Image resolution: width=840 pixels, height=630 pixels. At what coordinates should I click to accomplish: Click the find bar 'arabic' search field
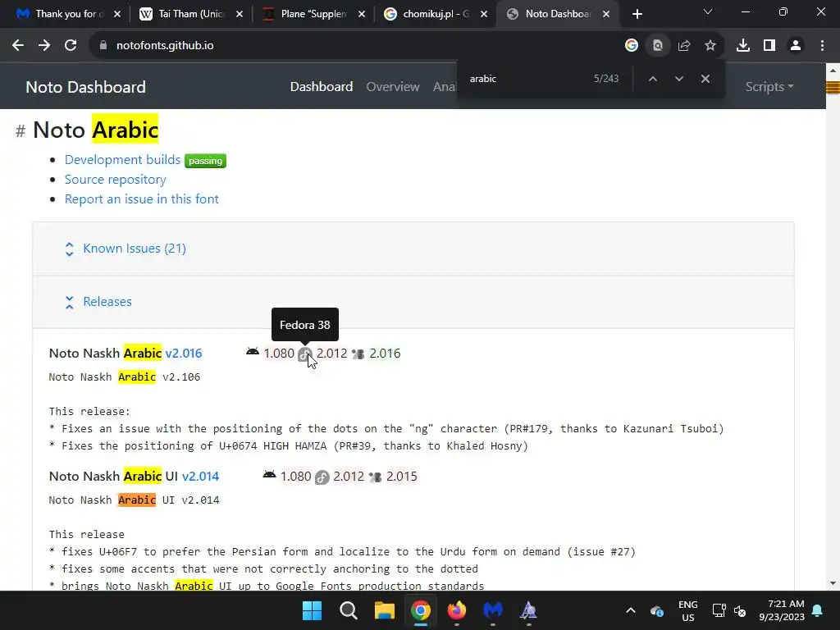click(x=525, y=79)
